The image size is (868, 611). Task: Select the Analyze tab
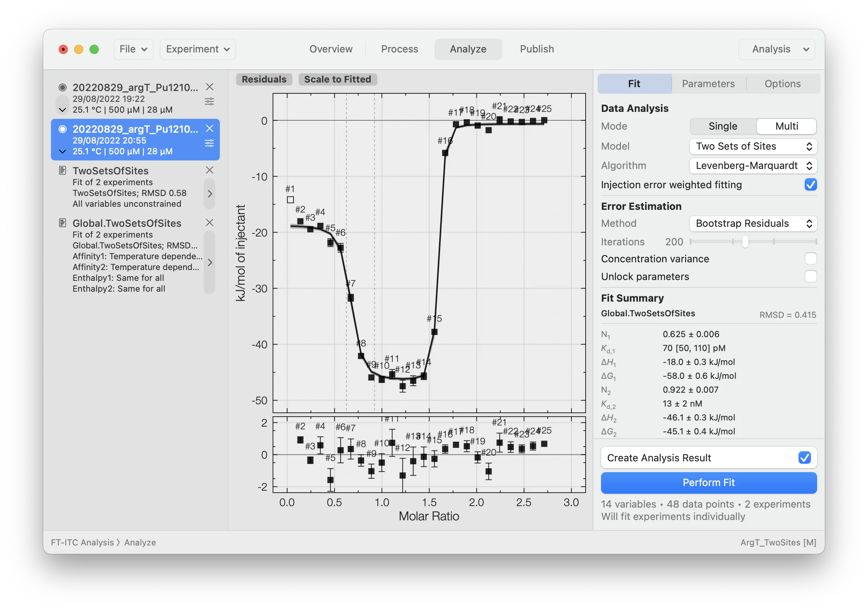click(x=468, y=49)
